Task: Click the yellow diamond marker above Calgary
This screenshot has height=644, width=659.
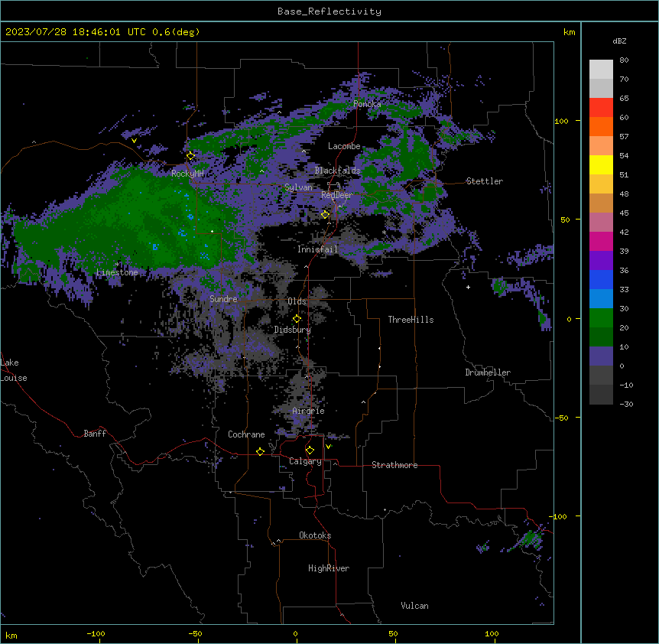Action: pyautogui.click(x=310, y=450)
